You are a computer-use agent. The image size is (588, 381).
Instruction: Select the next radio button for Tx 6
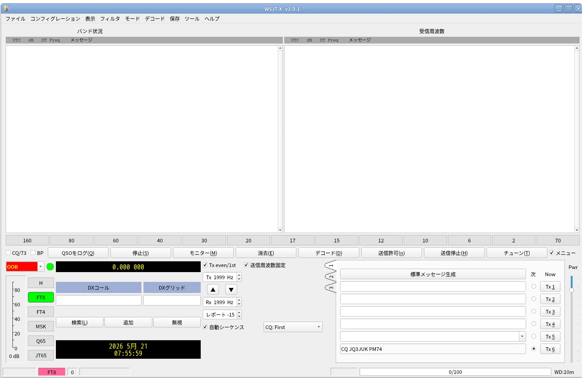pos(534,349)
